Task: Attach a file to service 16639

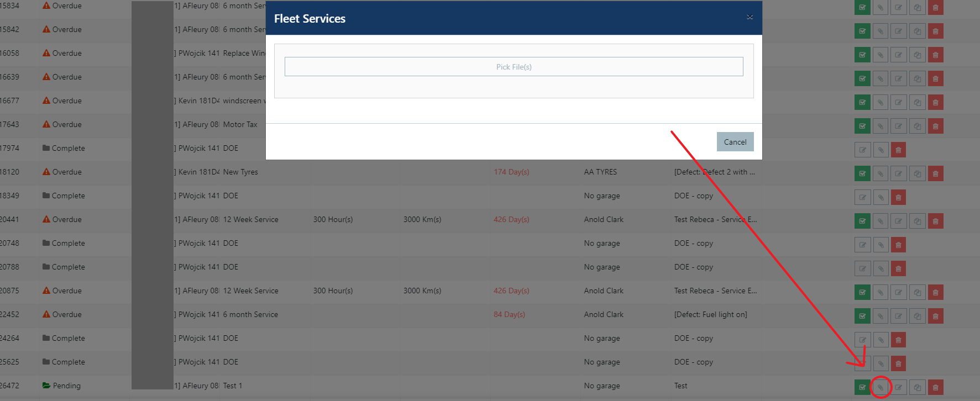Action: [x=881, y=78]
